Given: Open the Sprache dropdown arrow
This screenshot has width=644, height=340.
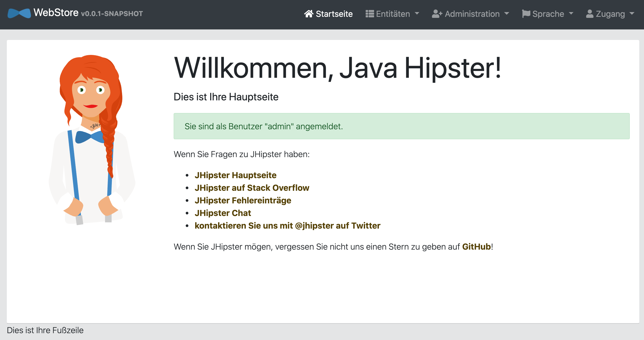Looking at the screenshot, I should 571,13.
